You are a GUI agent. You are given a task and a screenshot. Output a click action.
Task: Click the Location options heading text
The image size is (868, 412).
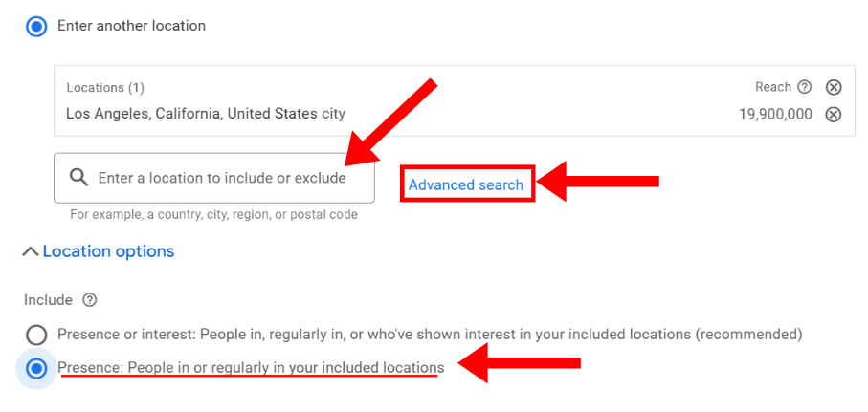(108, 251)
